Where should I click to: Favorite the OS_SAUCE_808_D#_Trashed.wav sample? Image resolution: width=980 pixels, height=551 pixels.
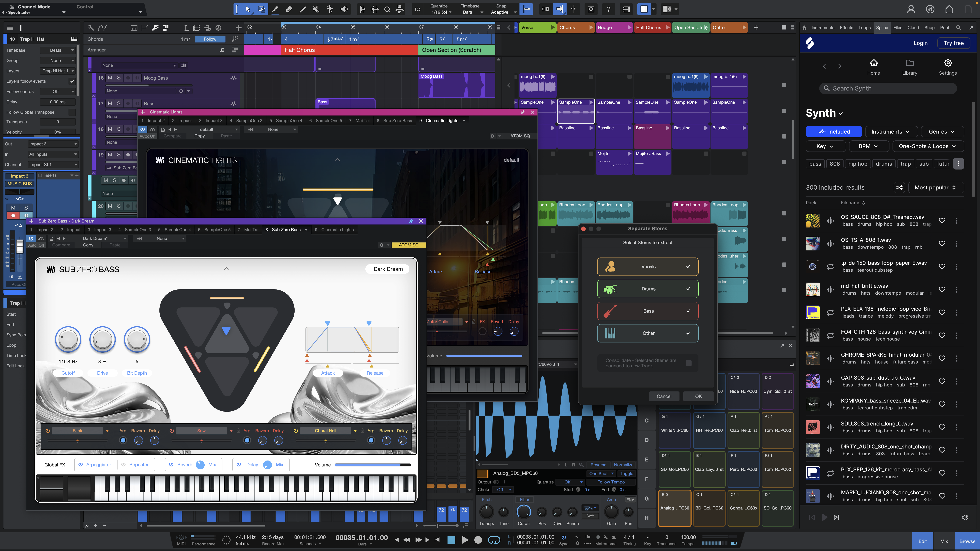942,221
